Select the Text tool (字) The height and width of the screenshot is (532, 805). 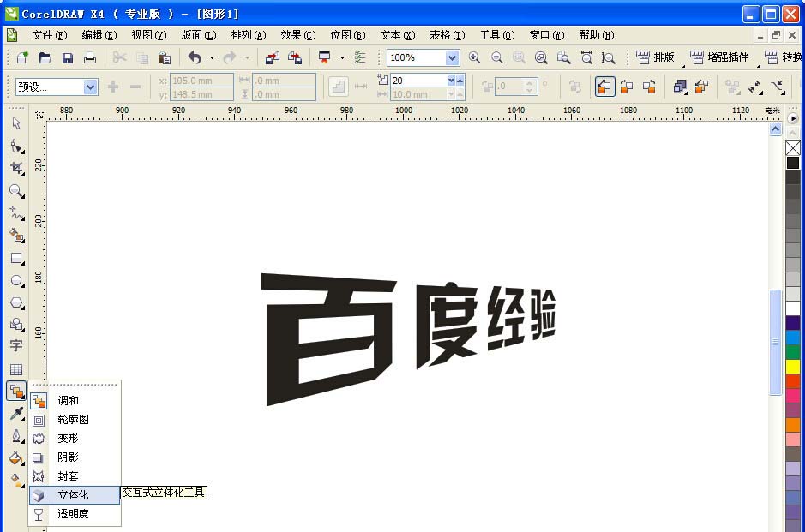[x=16, y=346]
